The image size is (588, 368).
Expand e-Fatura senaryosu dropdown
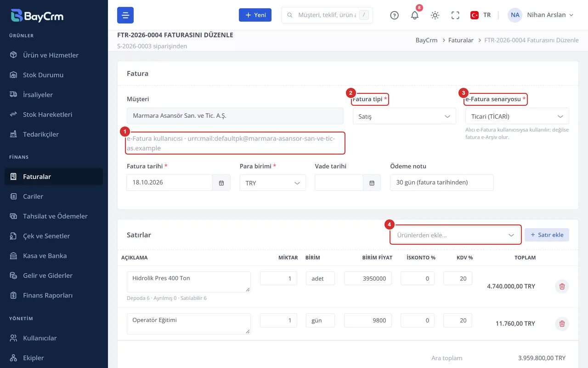[517, 116]
